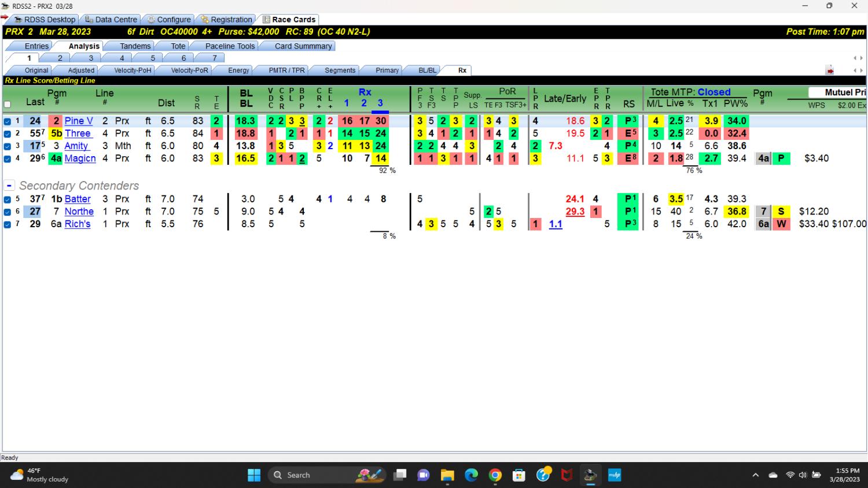Image resolution: width=868 pixels, height=488 pixels.
Task: Open the volume tray icon
Action: tap(803, 475)
